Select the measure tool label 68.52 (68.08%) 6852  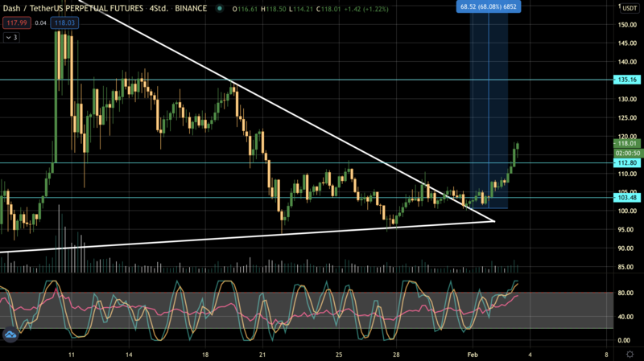point(489,6)
